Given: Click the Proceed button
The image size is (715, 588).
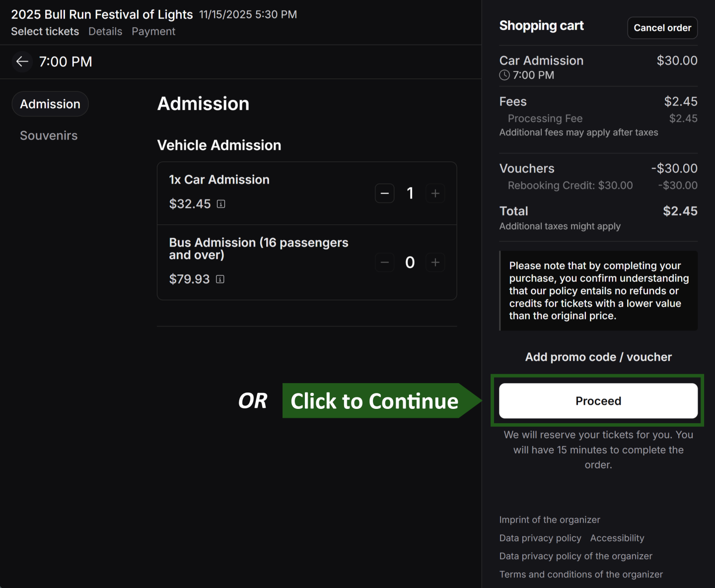Looking at the screenshot, I should click(x=598, y=401).
